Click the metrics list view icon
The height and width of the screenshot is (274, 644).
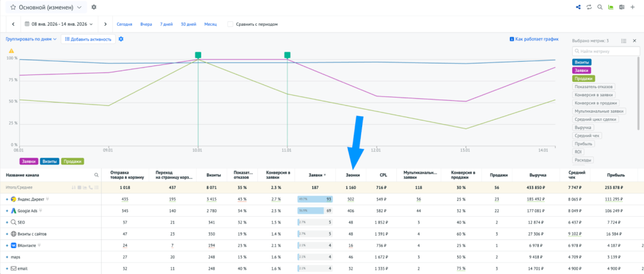pyautogui.click(x=624, y=40)
